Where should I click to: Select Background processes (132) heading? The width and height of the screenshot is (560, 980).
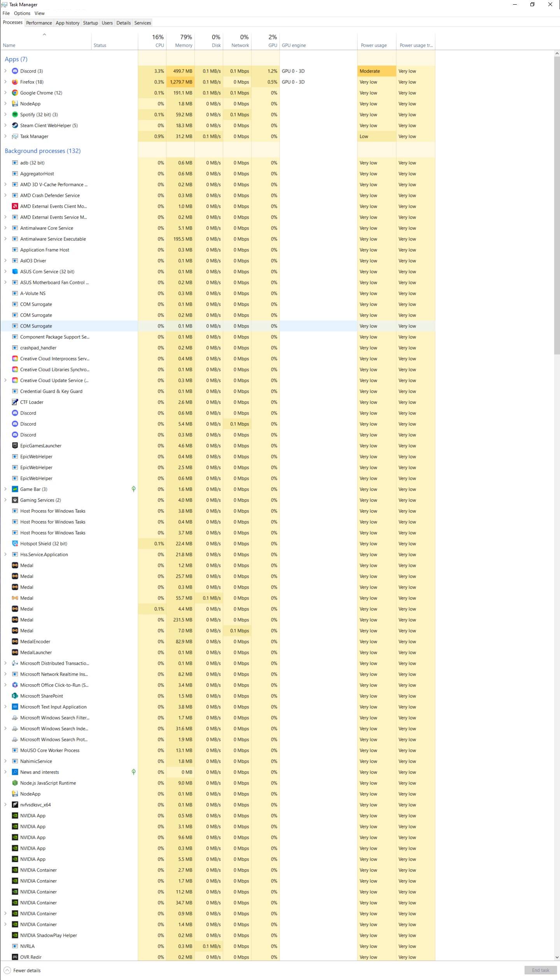(42, 151)
